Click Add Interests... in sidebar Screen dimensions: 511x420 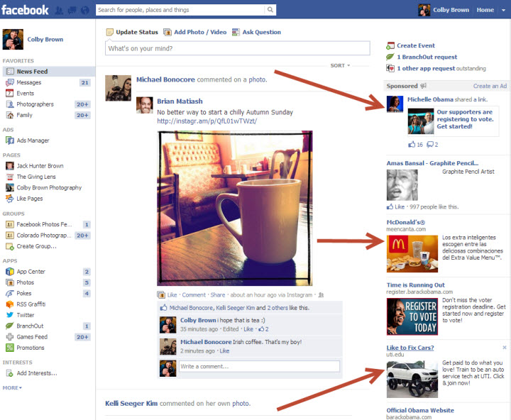[37, 373]
